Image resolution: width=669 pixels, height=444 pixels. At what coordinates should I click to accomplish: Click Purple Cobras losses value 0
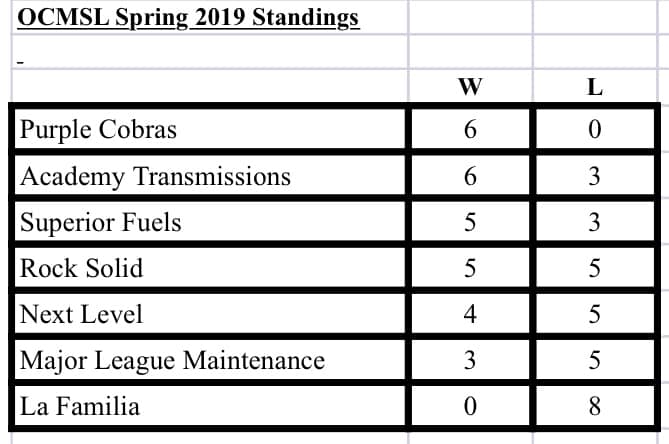[595, 129]
